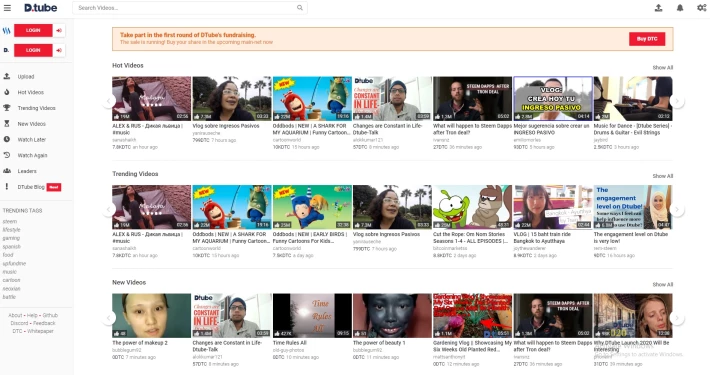Select the spanish trending tag

(12, 247)
